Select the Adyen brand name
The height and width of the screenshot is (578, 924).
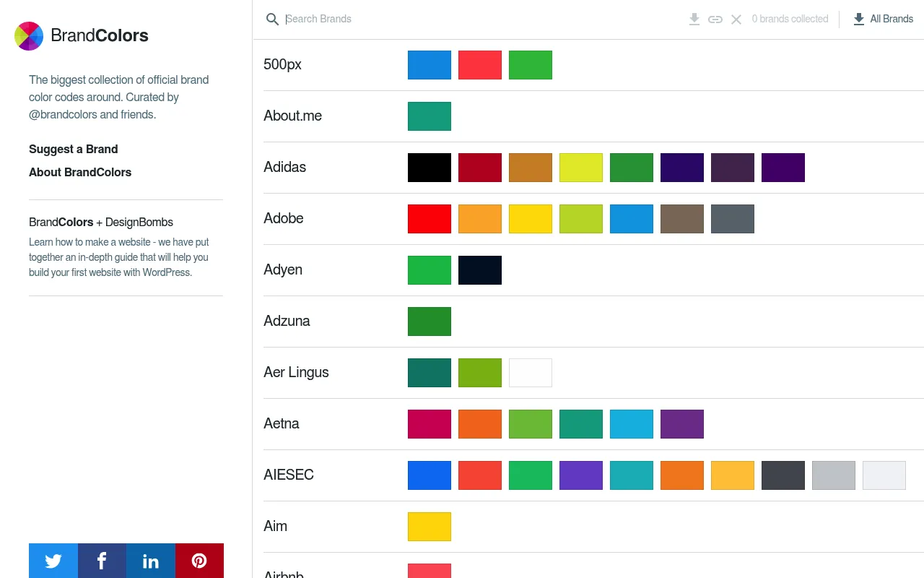(283, 269)
